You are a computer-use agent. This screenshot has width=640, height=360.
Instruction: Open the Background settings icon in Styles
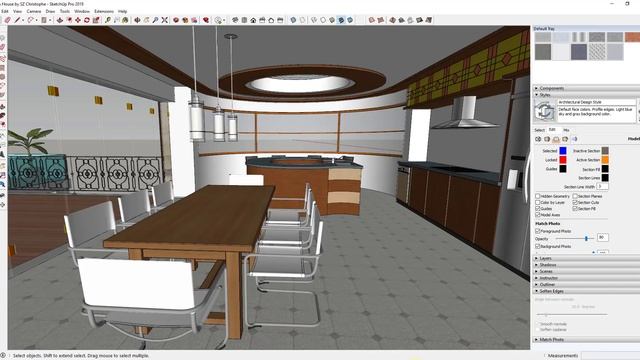coord(556,139)
